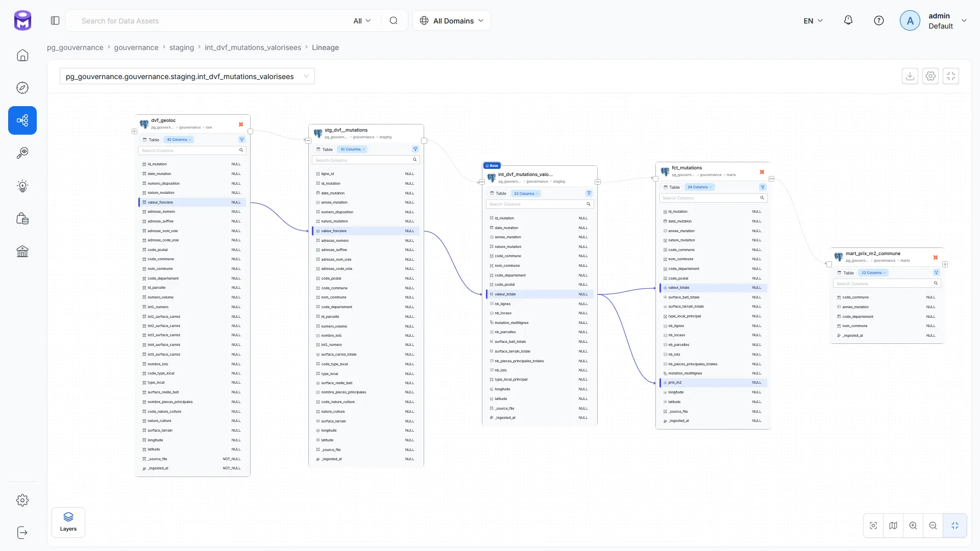Go to Home in the sidebar
The height and width of the screenshot is (551, 980).
pos(22,55)
